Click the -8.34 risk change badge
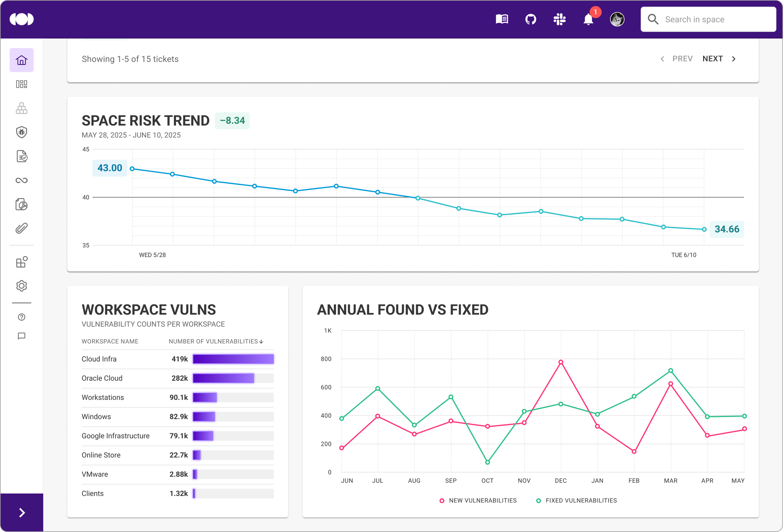The height and width of the screenshot is (532, 783). coord(232,120)
